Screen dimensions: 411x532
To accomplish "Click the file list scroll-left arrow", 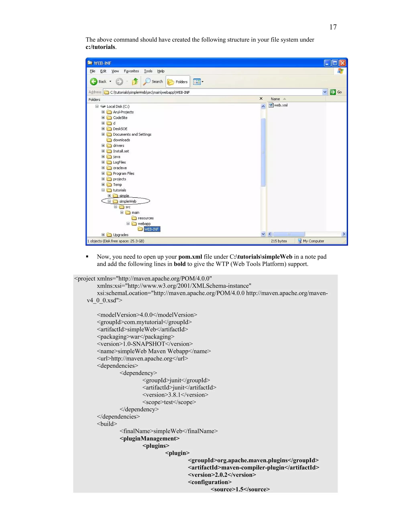I will click(x=270, y=234).
